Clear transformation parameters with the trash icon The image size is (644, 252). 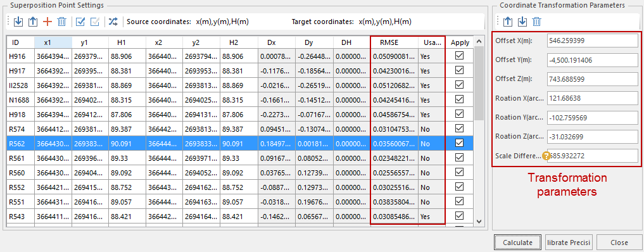point(536,22)
